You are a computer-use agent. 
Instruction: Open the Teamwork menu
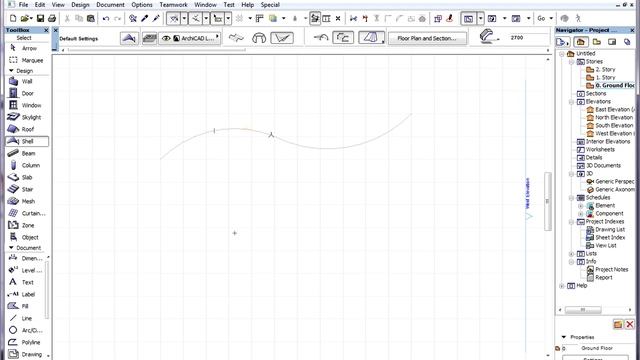[x=173, y=4]
